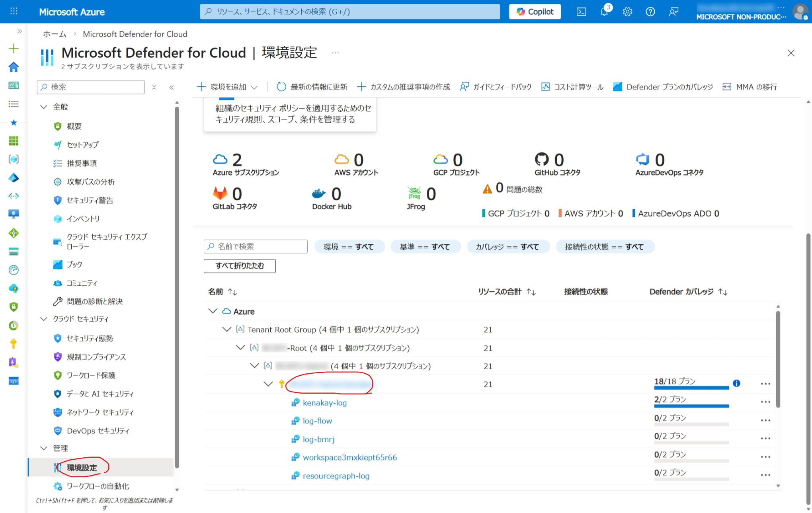The image size is (812, 513).
Task: Click the すべて折りたたむ button
Action: tap(239, 265)
